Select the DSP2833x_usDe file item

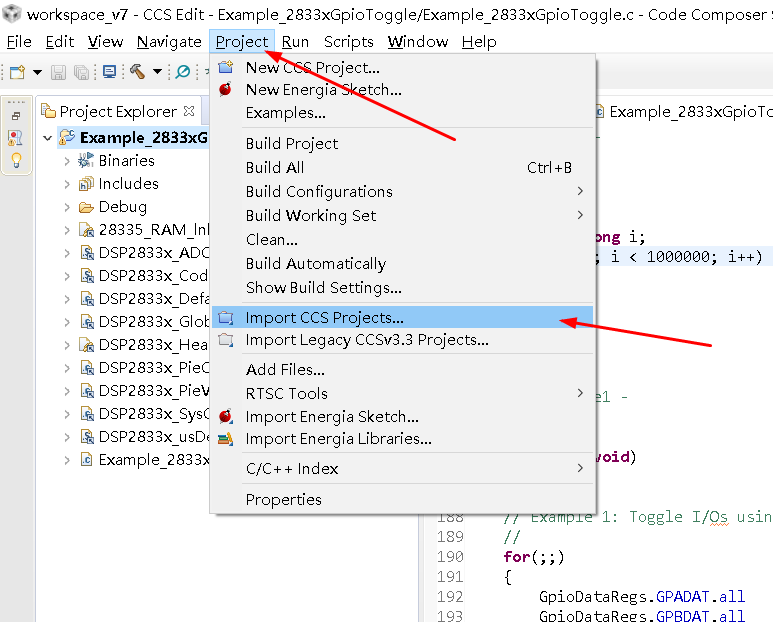click(x=154, y=437)
